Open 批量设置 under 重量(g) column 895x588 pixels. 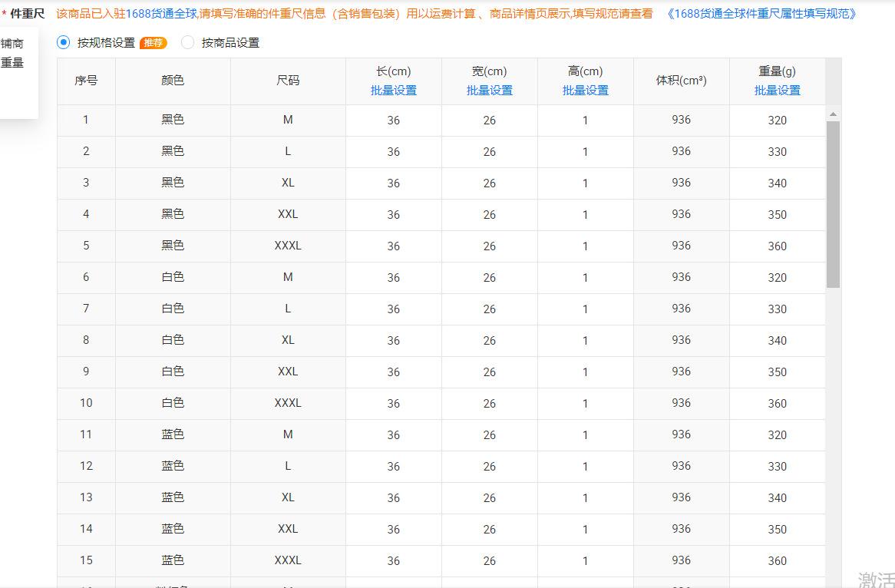tap(777, 91)
